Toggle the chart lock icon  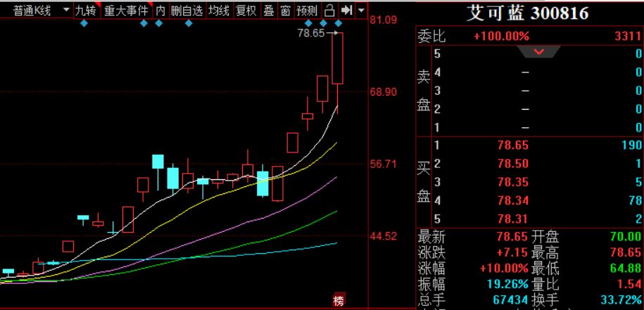[330, 11]
